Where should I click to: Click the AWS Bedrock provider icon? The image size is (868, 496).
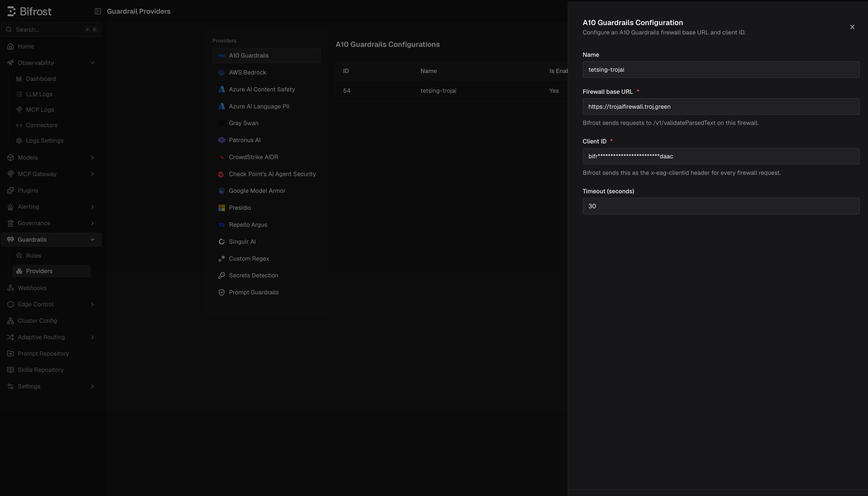click(221, 72)
